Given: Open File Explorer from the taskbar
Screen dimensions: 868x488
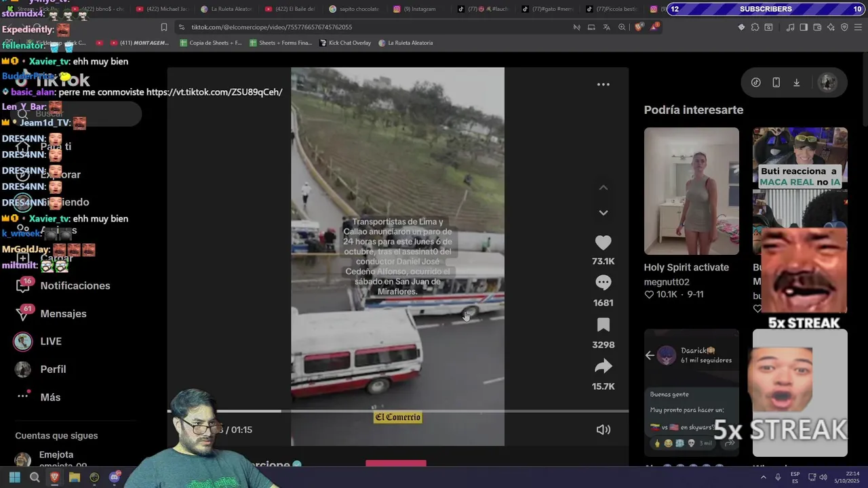Looking at the screenshot, I should pyautogui.click(x=75, y=477).
